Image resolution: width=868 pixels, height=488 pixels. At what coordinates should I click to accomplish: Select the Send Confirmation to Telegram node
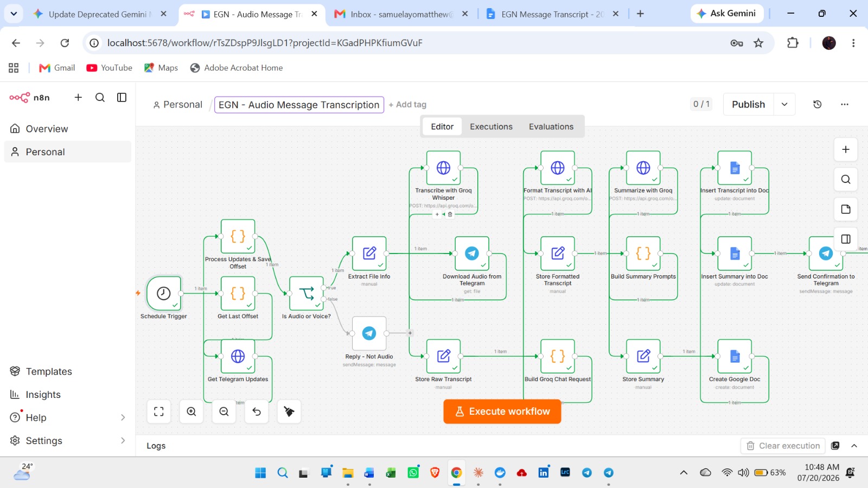pos(826,253)
